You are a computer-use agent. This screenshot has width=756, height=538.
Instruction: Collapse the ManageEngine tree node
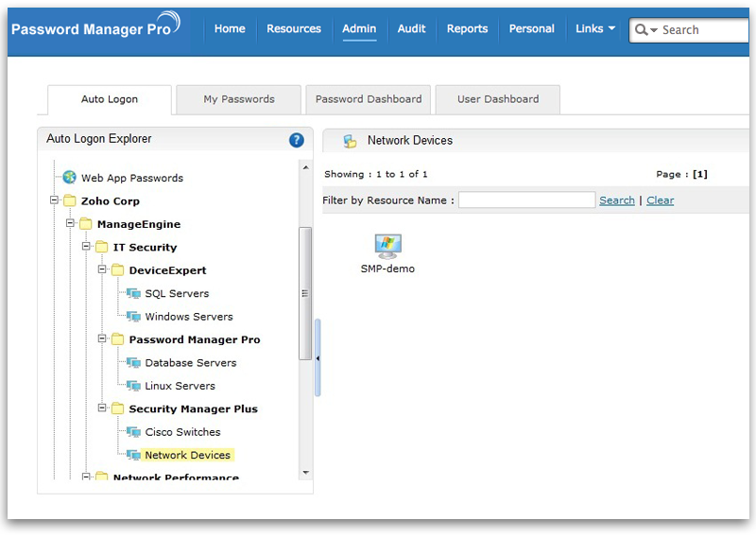click(70, 223)
